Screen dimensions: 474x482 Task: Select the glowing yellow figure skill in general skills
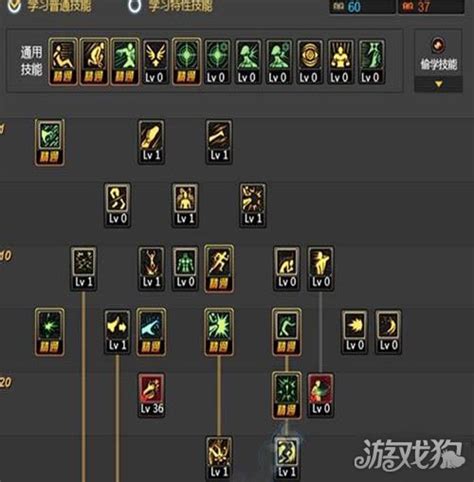click(340, 62)
